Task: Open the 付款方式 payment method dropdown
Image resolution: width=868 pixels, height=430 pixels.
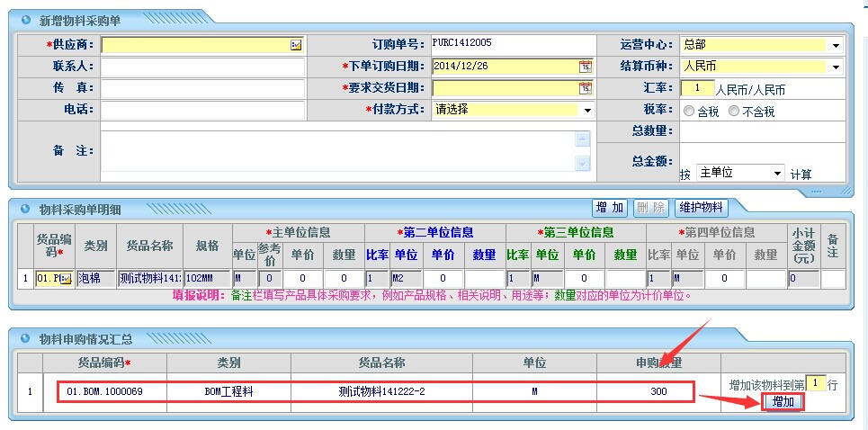Action: coord(587,110)
